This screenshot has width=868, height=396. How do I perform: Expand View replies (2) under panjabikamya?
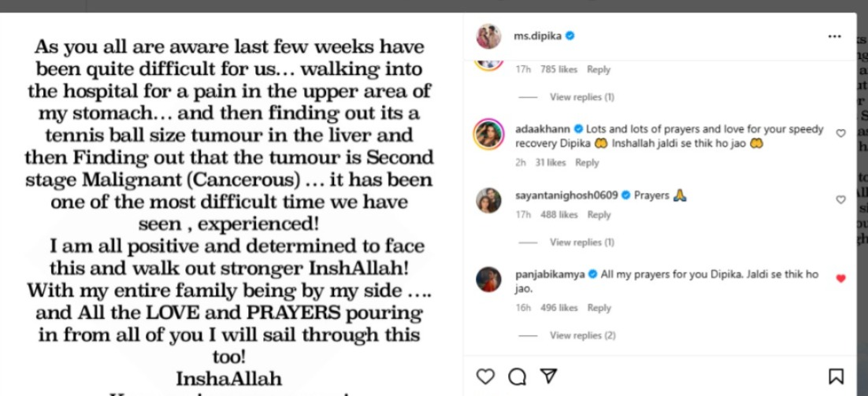tap(581, 335)
